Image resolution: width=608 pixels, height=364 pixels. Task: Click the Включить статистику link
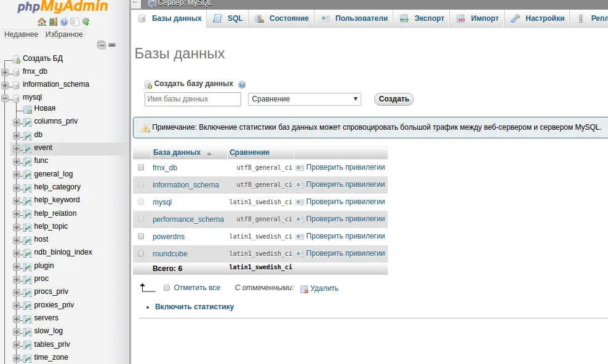tap(194, 306)
